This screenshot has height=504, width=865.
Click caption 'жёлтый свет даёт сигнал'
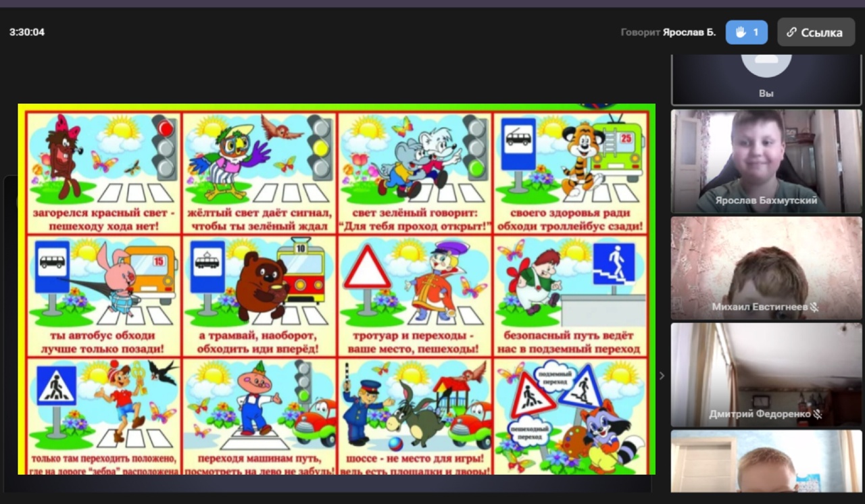tap(259, 212)
